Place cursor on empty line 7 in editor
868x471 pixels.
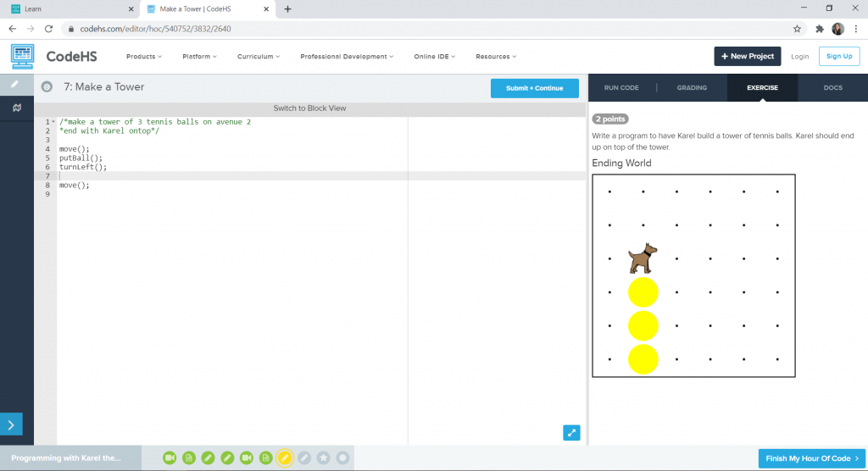coord(321,176)
